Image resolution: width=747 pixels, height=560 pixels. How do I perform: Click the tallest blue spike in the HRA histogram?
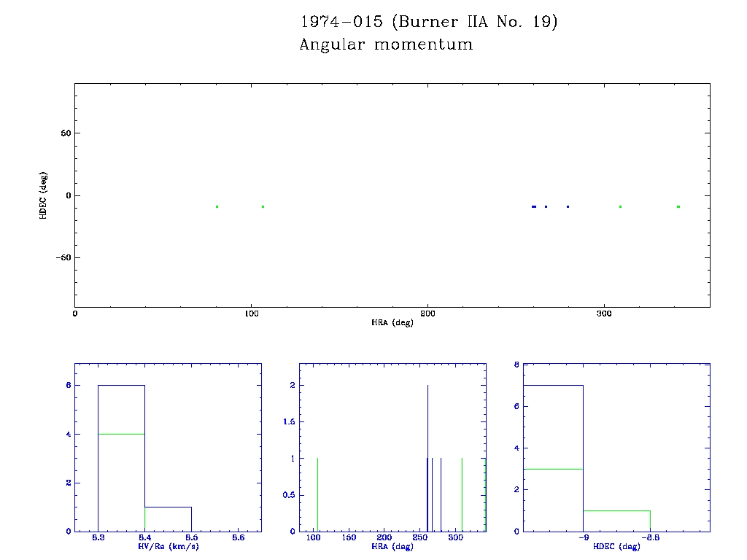[x=427, y=437]
